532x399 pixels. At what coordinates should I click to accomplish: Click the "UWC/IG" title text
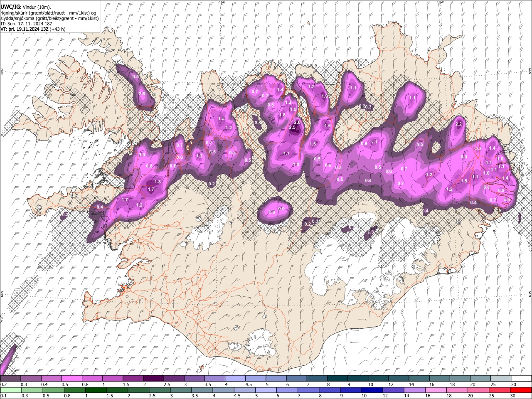[10, 7]
